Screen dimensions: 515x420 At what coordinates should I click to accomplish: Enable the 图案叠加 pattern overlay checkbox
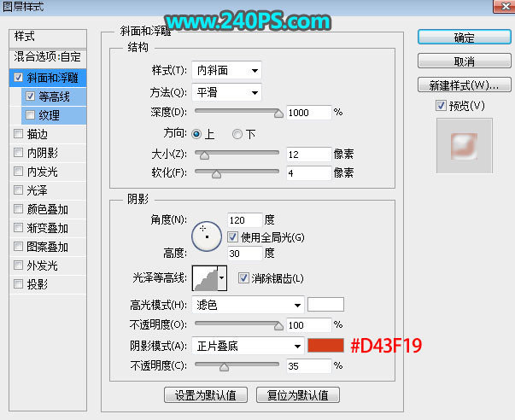click(19, 247)
